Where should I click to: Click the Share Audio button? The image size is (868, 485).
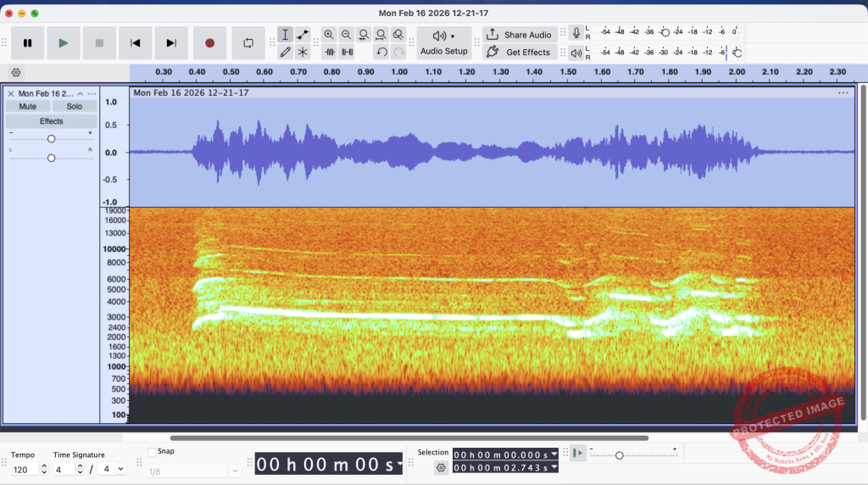tap(519, 35)
